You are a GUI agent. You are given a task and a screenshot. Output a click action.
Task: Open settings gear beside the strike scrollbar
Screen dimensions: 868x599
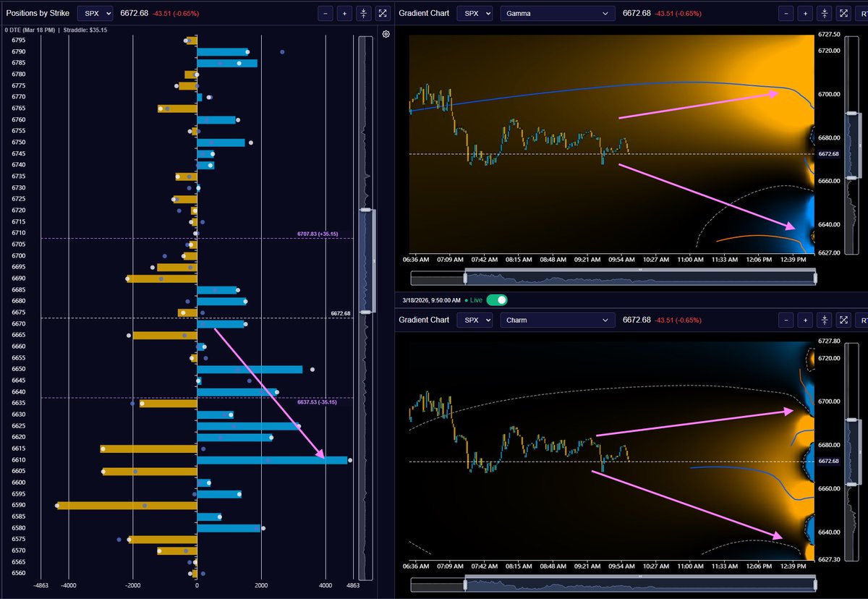pos(386,34)
